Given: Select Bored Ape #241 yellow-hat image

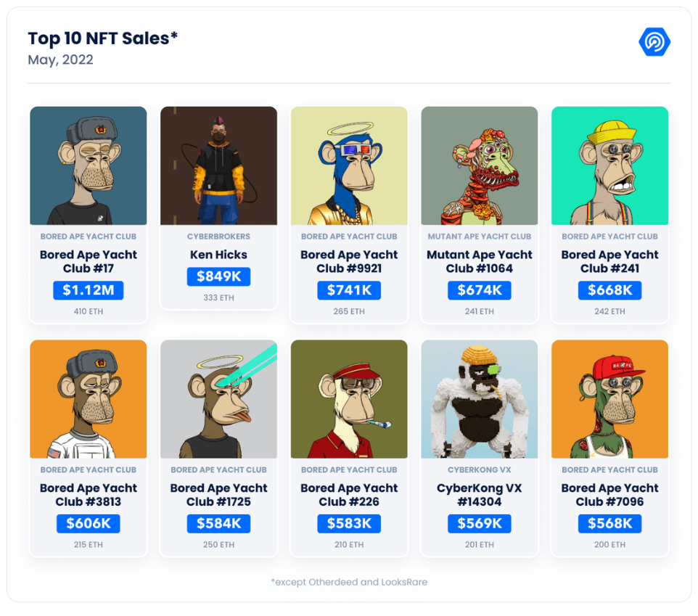Looking at the screenshot, I should coord(609,165).
